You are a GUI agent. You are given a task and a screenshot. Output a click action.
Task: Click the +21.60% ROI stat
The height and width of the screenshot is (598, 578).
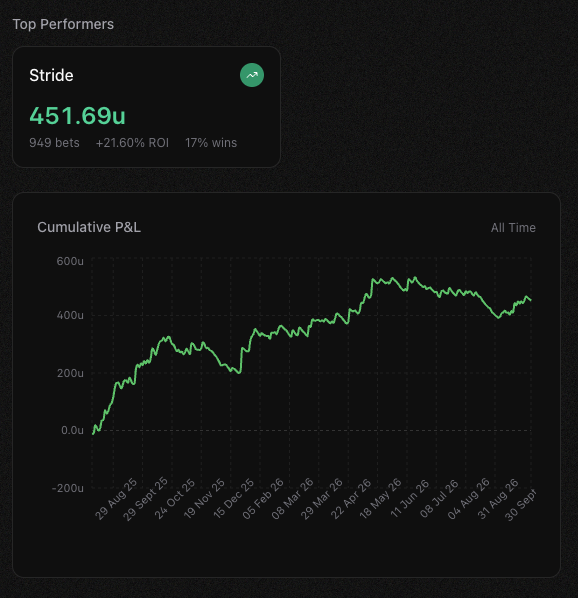132,143
